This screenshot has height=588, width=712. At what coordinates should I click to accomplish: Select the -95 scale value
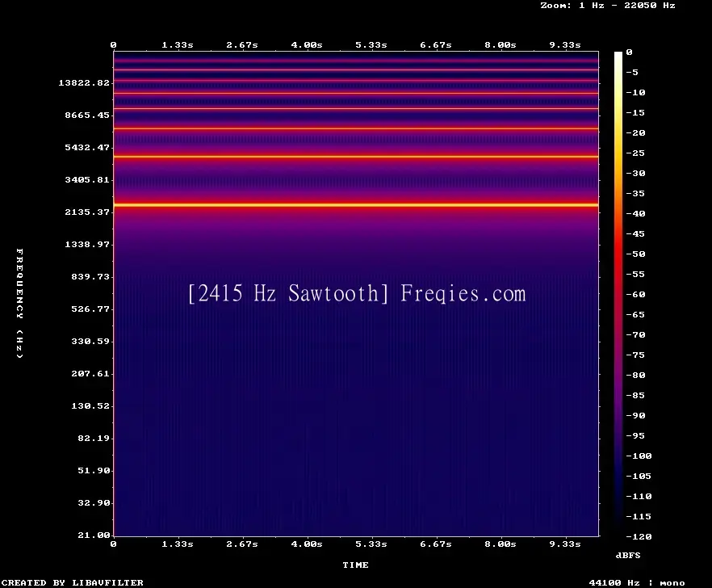coord(635,436)
